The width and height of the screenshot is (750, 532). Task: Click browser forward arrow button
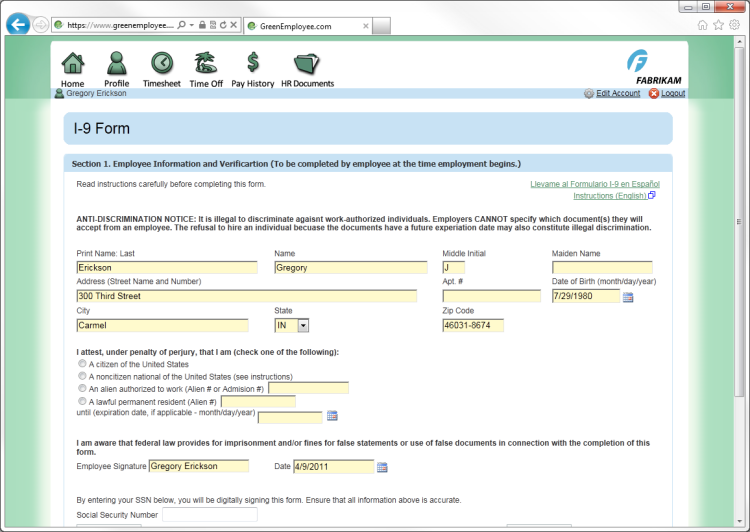(40, 25)
